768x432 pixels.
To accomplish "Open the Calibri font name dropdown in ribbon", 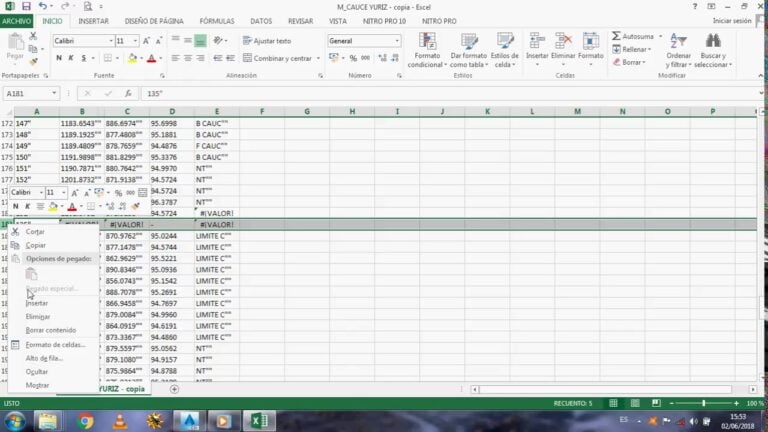I will [111, 41].
